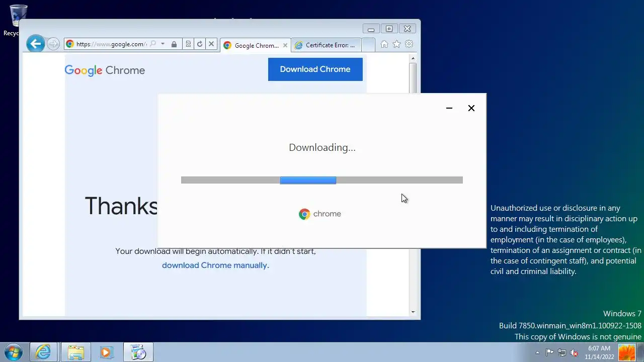The height and width of the screenshot is (362, 644).
Task: Open Windows Explorer from the taskbar
Action: click(75, 352)
